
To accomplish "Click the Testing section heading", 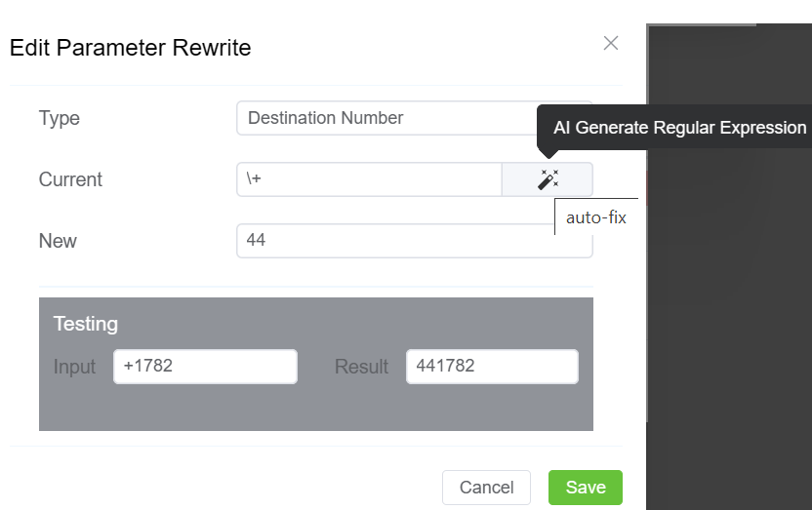I will pyautogui.click(x=85, y=324).
